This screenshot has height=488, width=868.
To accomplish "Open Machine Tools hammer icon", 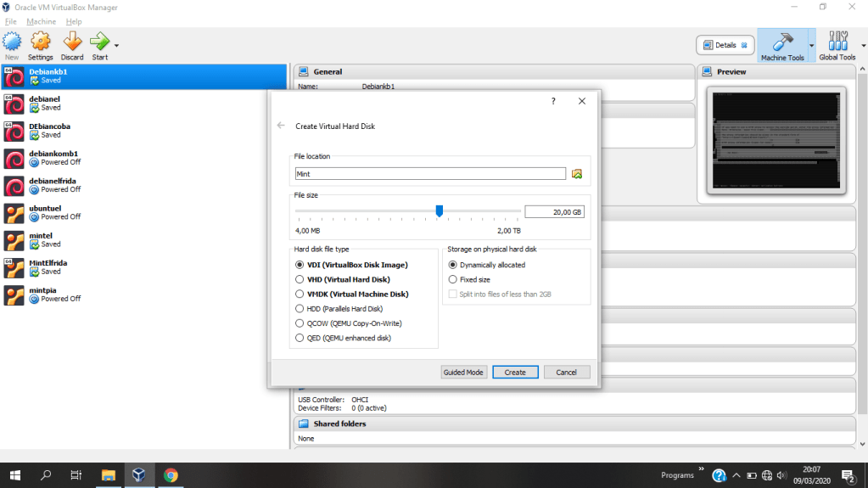I will click(781, 44).
